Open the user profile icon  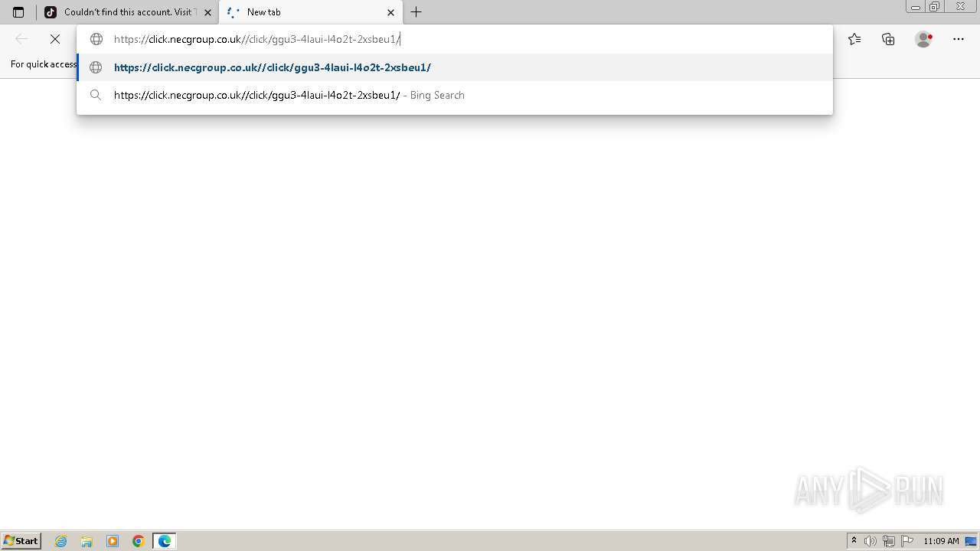click(x=924, y=39)
